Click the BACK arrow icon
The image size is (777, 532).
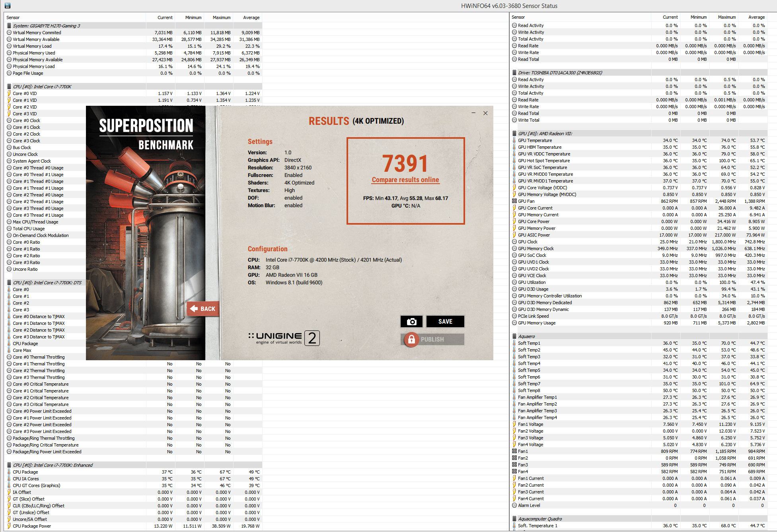coord(194,309)
